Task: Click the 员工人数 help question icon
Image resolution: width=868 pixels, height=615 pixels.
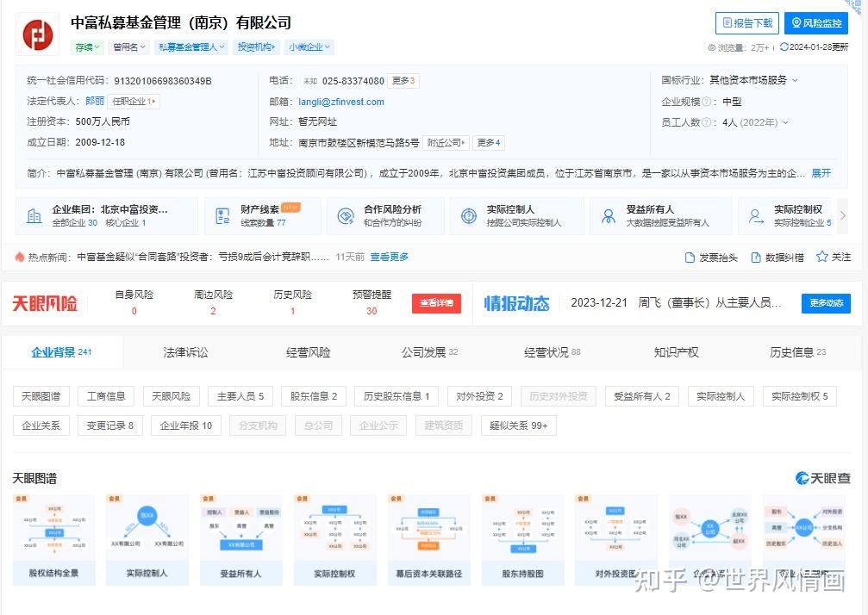Action: click(x=706, y=122)
